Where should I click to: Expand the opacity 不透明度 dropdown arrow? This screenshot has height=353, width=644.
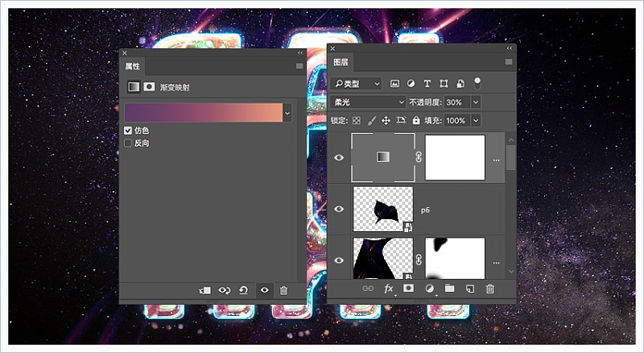pos(475,102)
